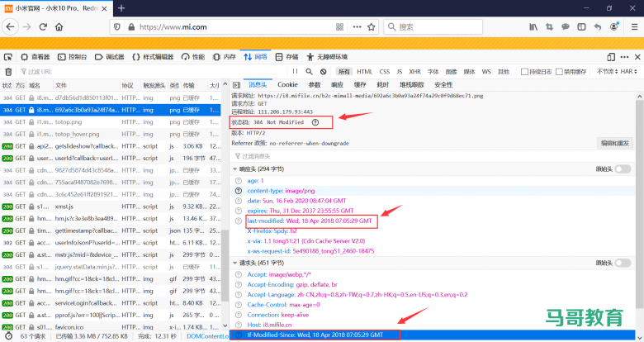Switch to the 调试器 devtools tab
Image resolution: width=644 pixels, height=342 pixels.
coord(109,57)
